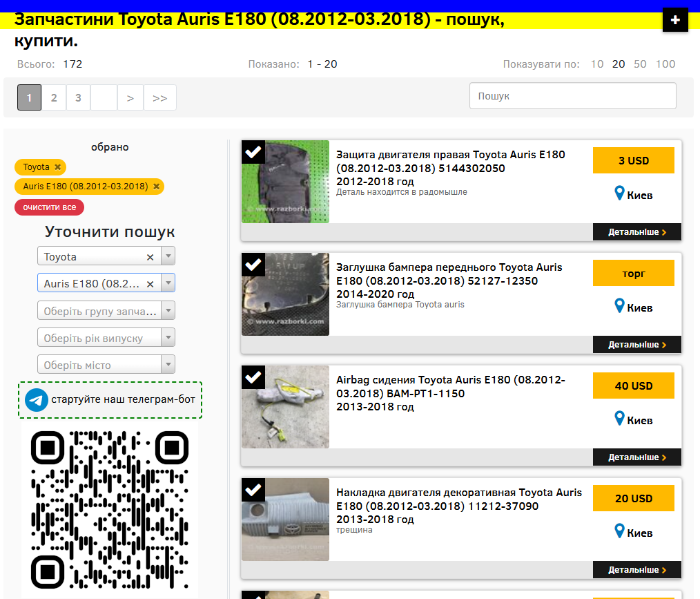The height and width of the screenshot is (599, 700).
Task: Remove the Toyota filter tag
Action: tap(57, 167)
